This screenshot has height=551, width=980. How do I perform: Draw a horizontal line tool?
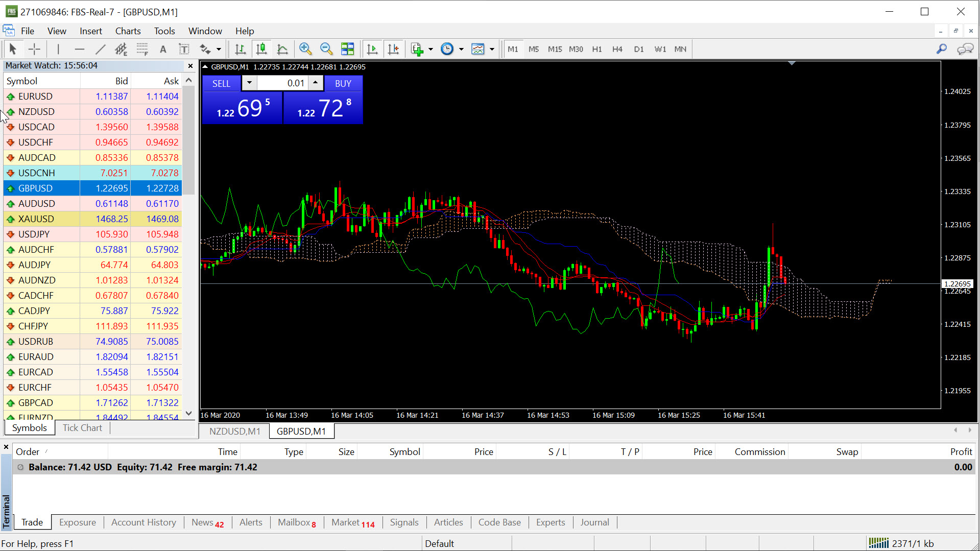[x=79, y=49]
